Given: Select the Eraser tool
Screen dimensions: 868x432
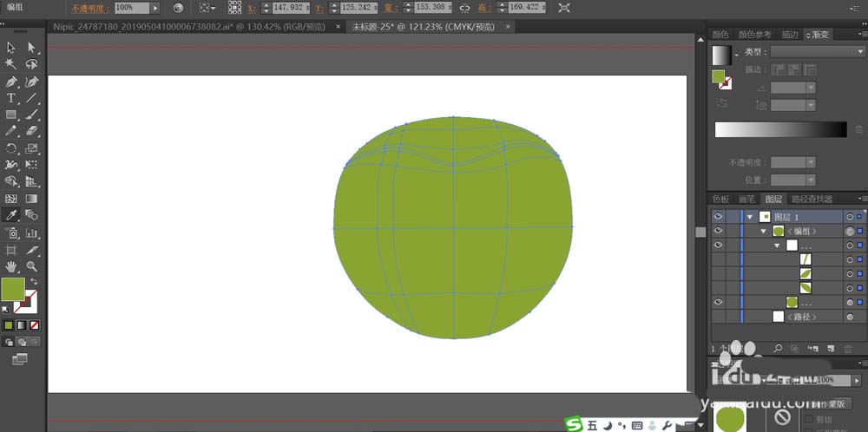Looking at the screenshot, I should tap(31, 130).
